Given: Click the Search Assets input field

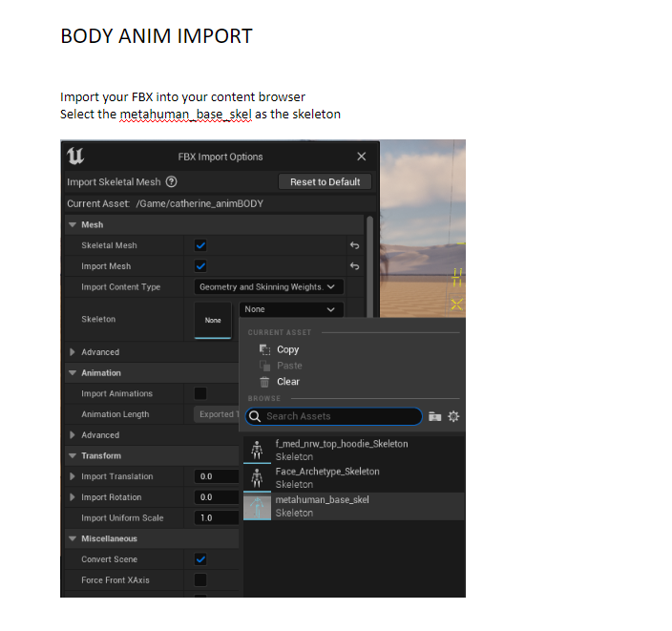Looking at the screenshot, I should [333, 416].
